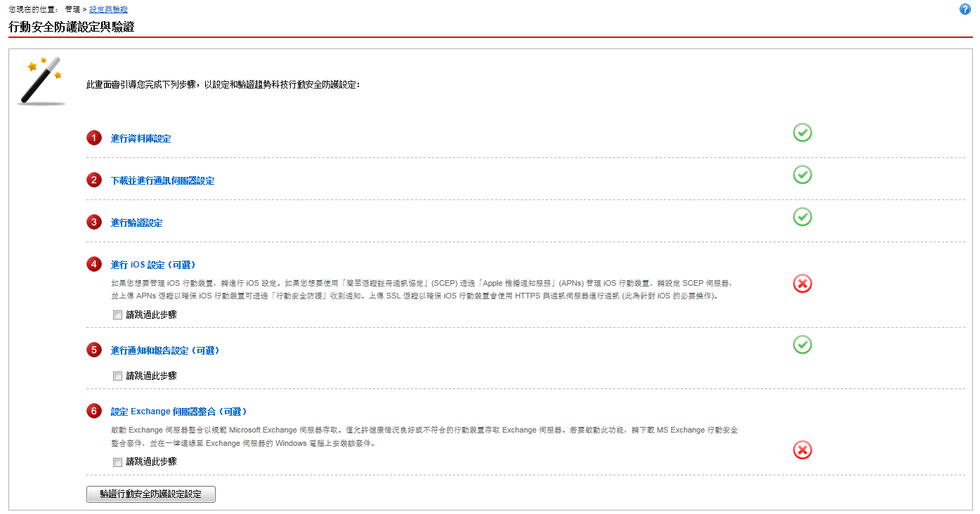Check skip-this-step box under iOS settings
This screenshot has height=514, width=980.
pos(117,315)
